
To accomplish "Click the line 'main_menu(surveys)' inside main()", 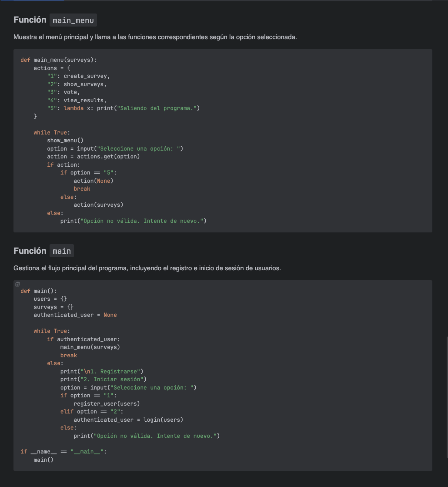I will tap(90, 347).
